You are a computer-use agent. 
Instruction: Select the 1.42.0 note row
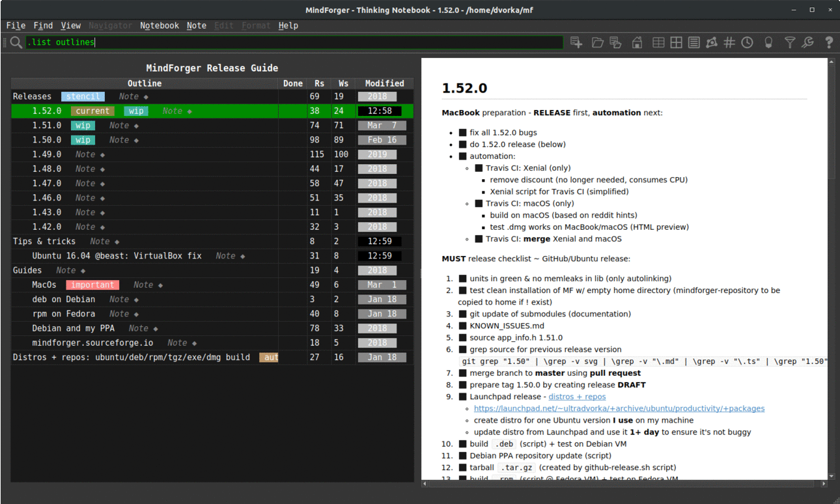212,227
